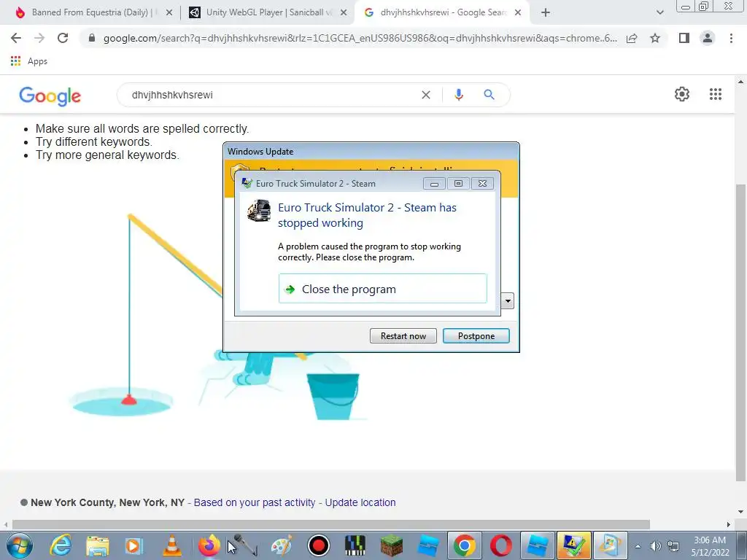747x560 pixels.
Task: Click the Google logo
Action: coord(50,96)
